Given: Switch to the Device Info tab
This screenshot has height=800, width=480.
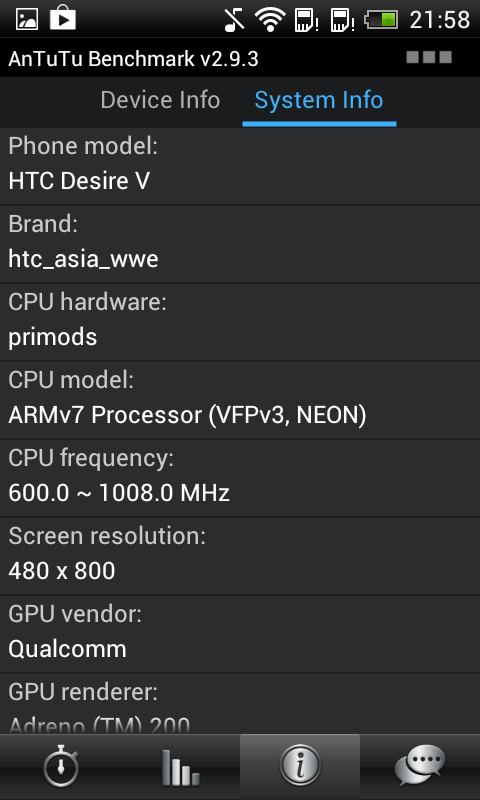Looking at the screenshot, I should (160, 100).
